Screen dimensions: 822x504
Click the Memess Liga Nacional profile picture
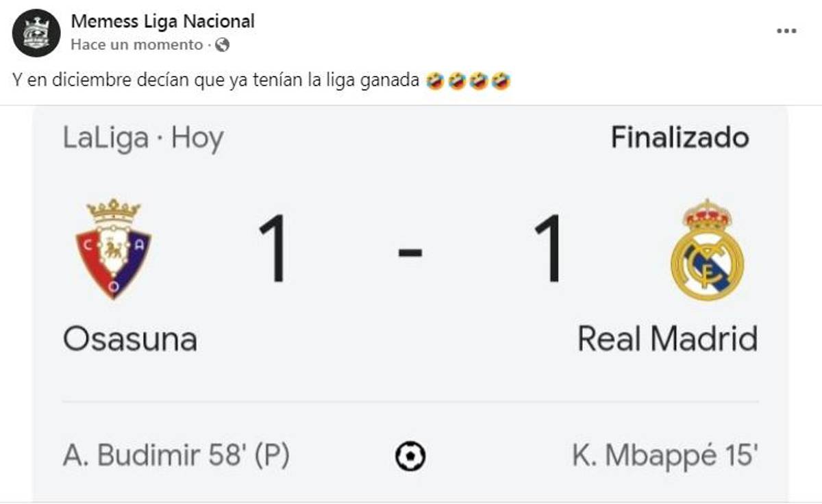(36, 32)
